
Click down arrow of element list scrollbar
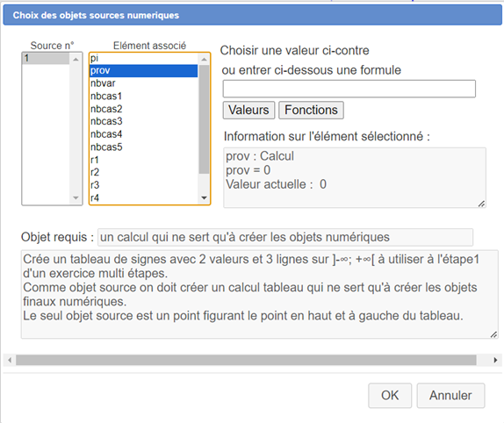[x=204, y=197]
